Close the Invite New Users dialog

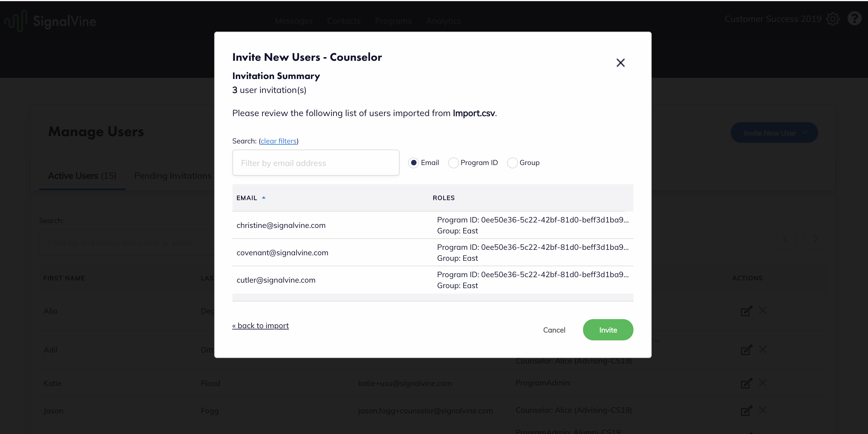tap(620, 63)
